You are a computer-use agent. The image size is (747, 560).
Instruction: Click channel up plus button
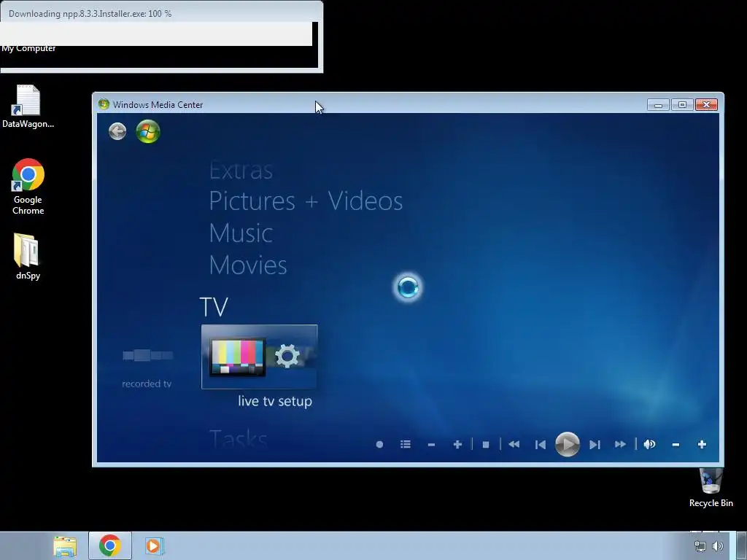coord(457,444)
